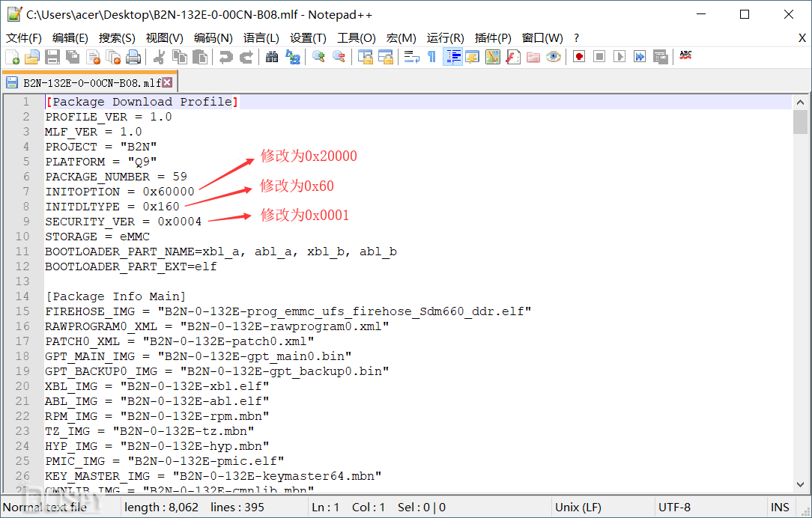This screenshot has height=518, width=812.
Task: Open the Document Map icon
Action: tap(492, 57)
